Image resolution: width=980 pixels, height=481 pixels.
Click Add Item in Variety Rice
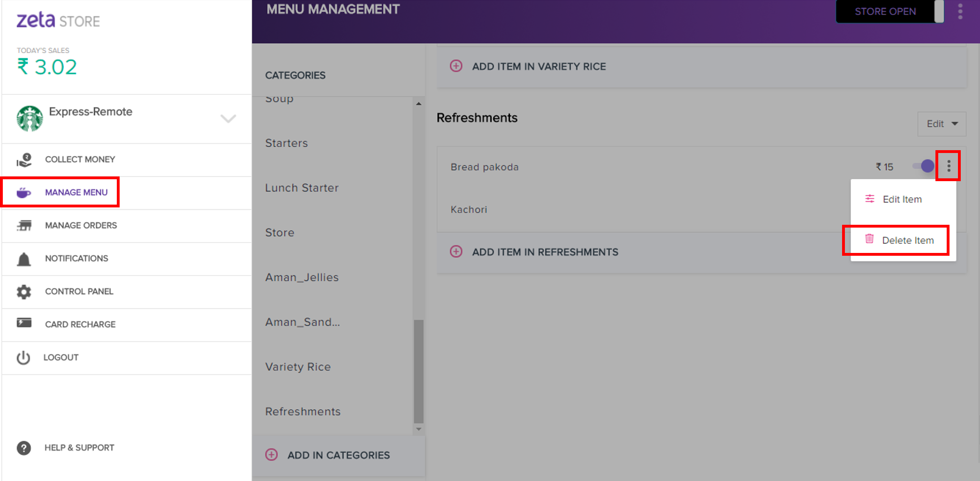click(701, 66)
